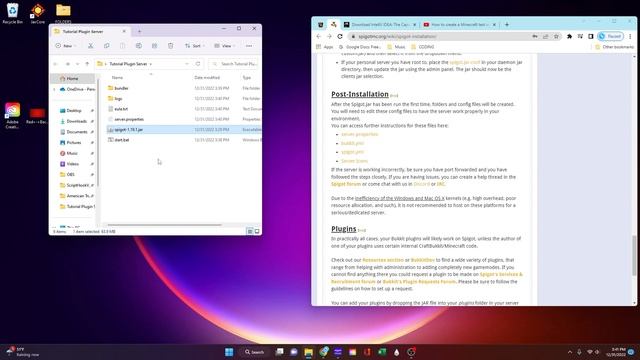Open the Sort dropdown in File Explorer

[x=195, y=46]
